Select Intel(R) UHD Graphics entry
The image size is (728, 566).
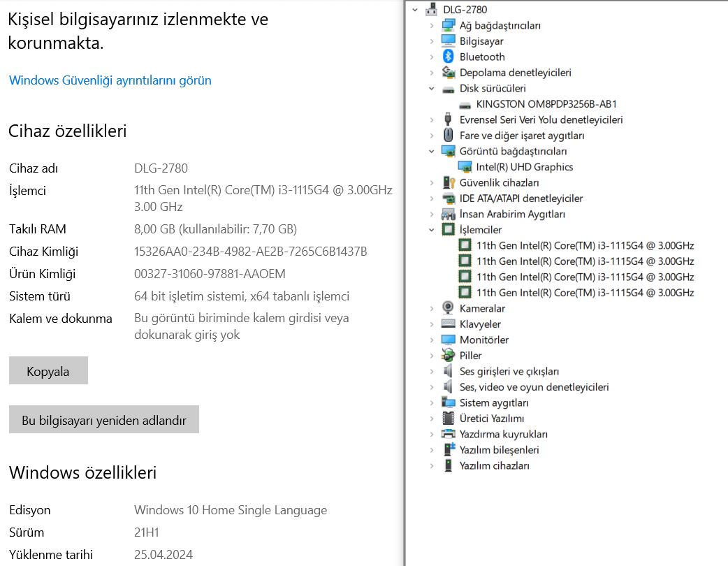coord(524,167)
